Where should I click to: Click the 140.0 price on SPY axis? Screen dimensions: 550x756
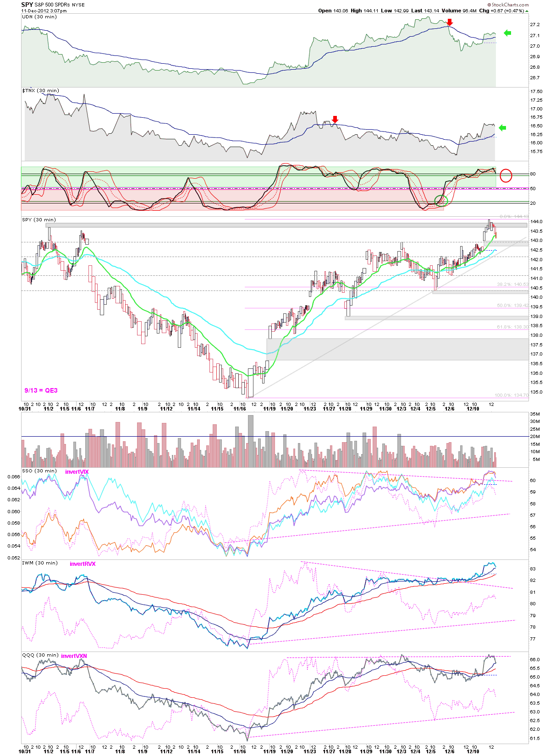(536, 297)
